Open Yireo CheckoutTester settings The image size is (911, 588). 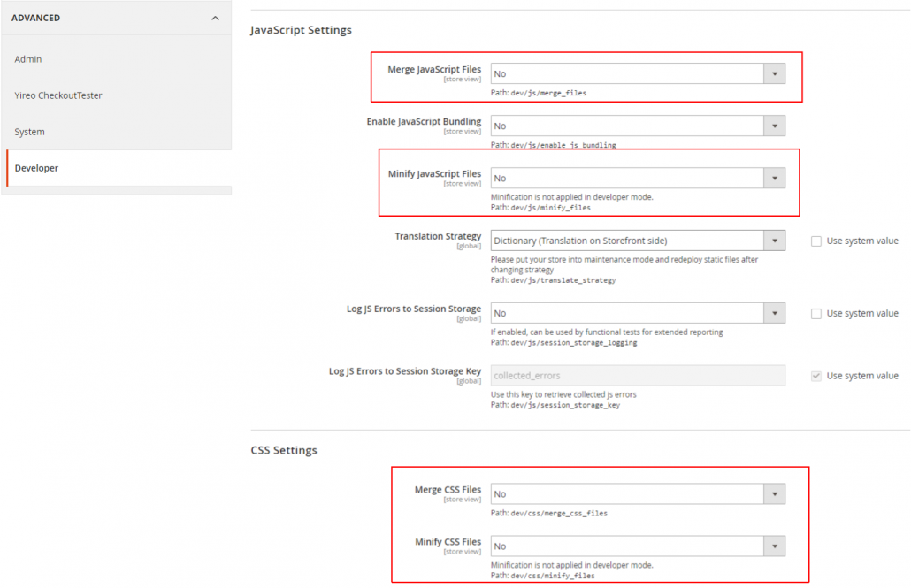pyautogui.click(x=58, y=95)
